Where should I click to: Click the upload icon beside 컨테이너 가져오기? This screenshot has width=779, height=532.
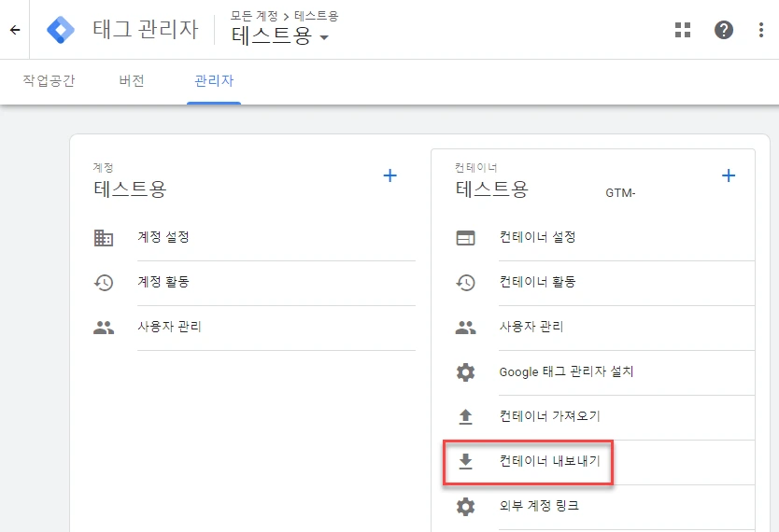465,417
